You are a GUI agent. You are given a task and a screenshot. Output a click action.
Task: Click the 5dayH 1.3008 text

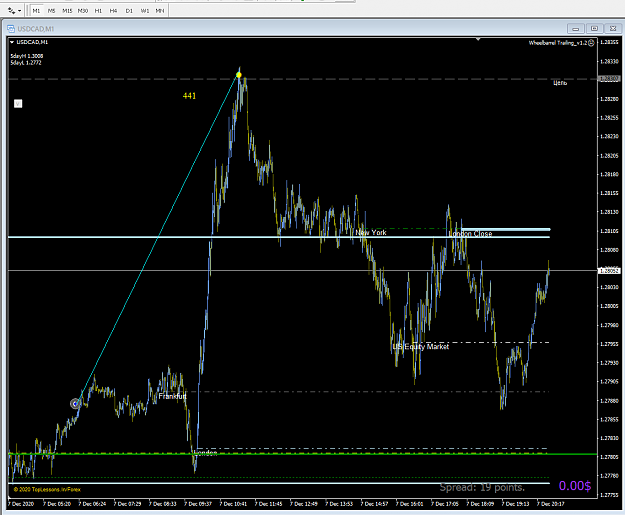coord(27,56)
